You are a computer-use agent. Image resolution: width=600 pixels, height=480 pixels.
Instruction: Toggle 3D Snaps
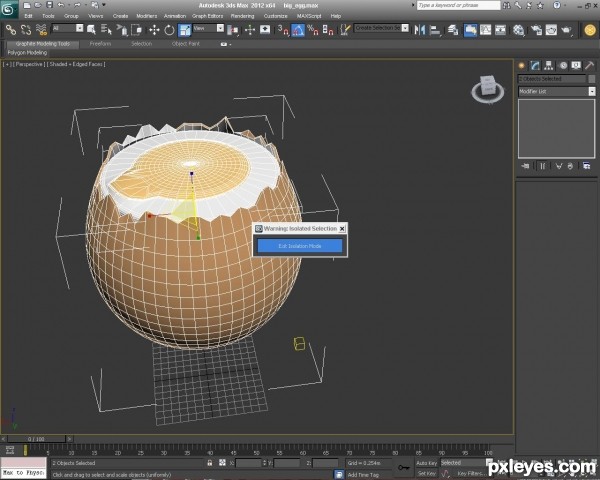pos(283,29)
